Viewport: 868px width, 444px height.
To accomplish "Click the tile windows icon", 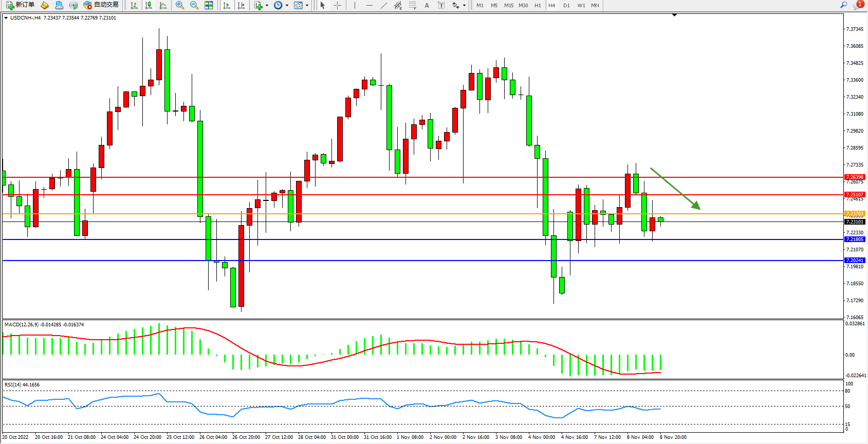I will (x=209, y=5).
